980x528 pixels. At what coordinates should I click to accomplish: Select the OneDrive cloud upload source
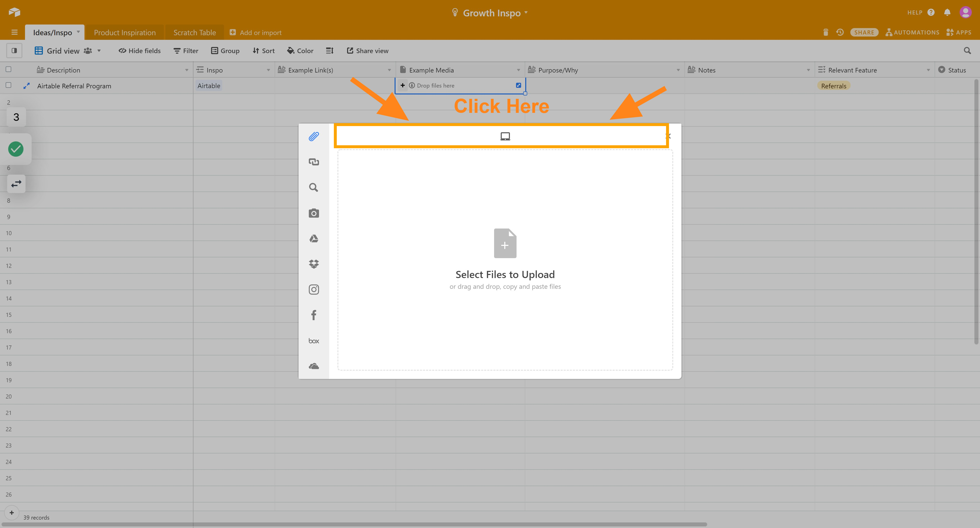313,366
